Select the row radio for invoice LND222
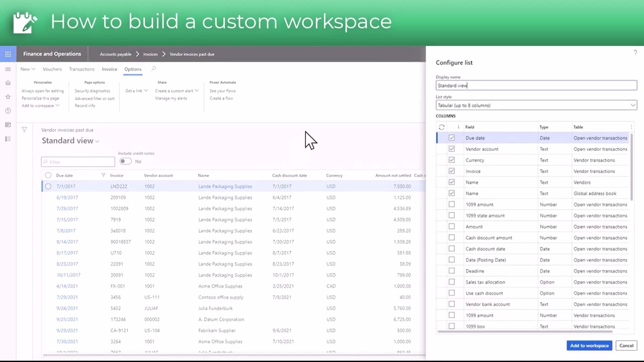644x362 pixels. pyautogui.click(x=48, y=187)
